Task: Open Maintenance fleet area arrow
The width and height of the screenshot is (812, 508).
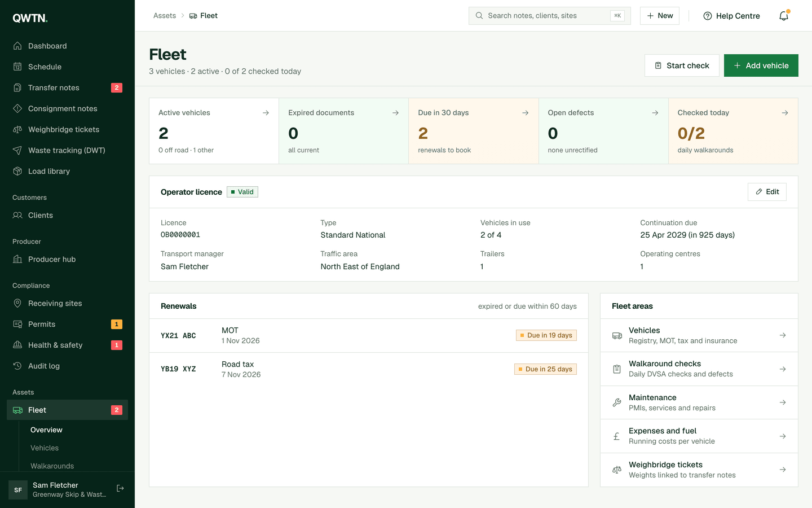Action: point(783,402)
